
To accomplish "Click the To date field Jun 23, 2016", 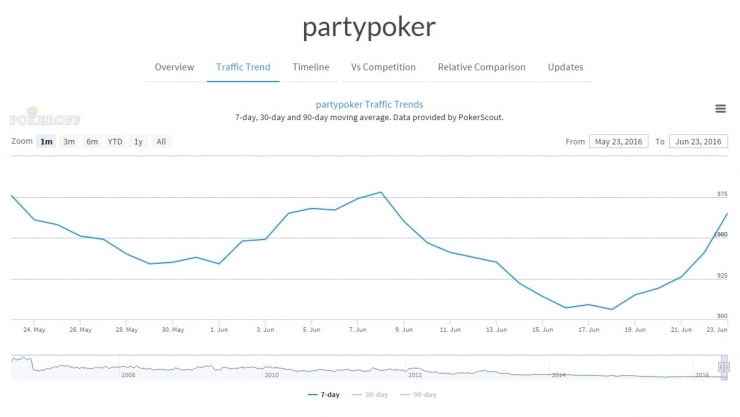I will point(698,142).
